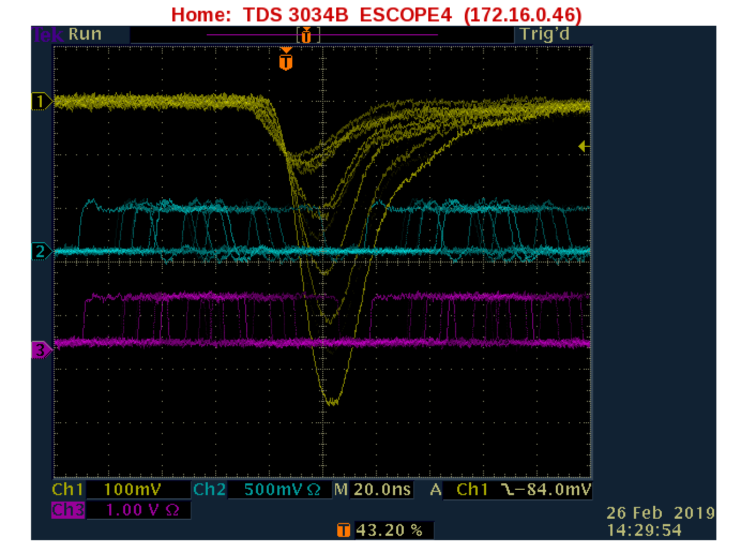Click the IP address 172.16.0.46
This screenshot has width=756, height=553.
point(523,14)
